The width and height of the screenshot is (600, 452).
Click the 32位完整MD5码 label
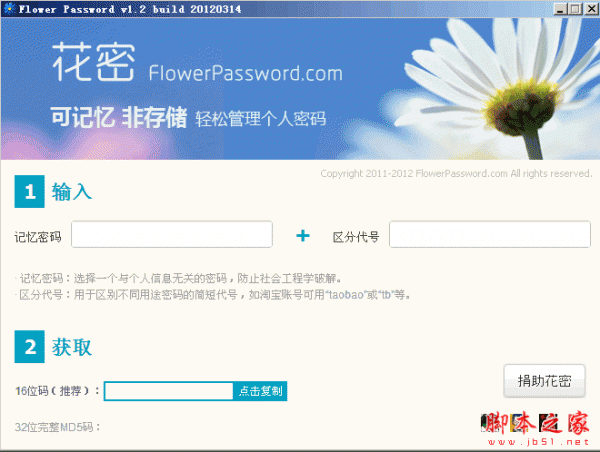(57, 427)
